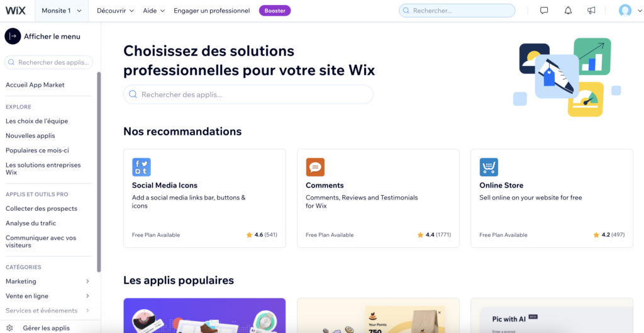644x333 pixels.
Task: Open Les choix de l'équipe
Action: (x=36, y=121)
